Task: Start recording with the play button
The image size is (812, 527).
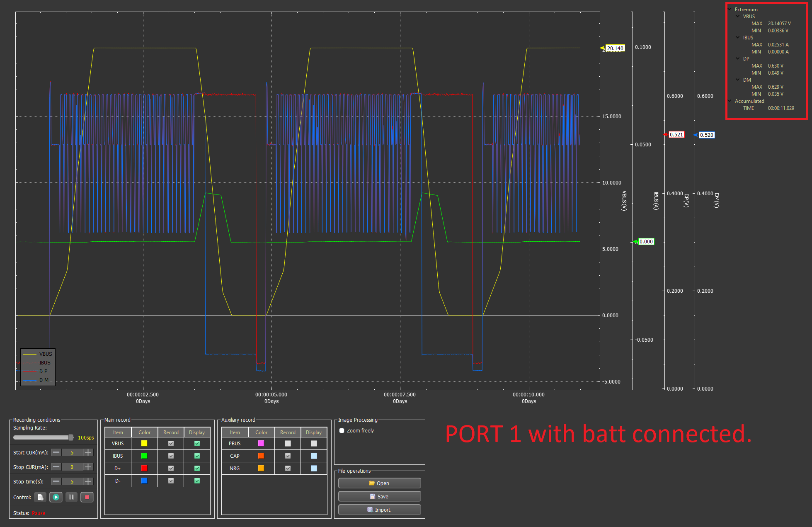Action: pyautogui.click(x=56, y=497)
